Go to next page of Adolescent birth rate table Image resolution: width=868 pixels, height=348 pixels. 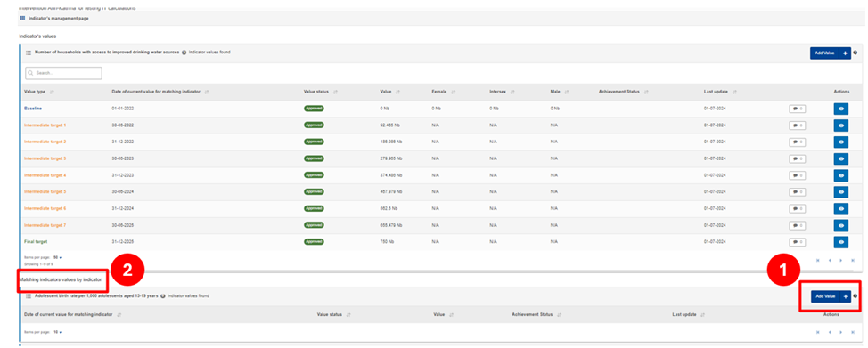(x=840, y=333)
